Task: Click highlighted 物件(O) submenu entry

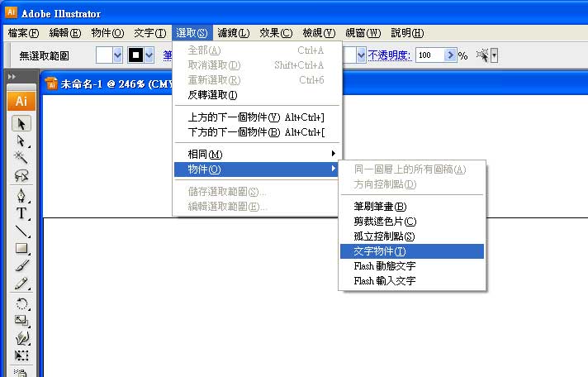Action: tap(258, 169)
